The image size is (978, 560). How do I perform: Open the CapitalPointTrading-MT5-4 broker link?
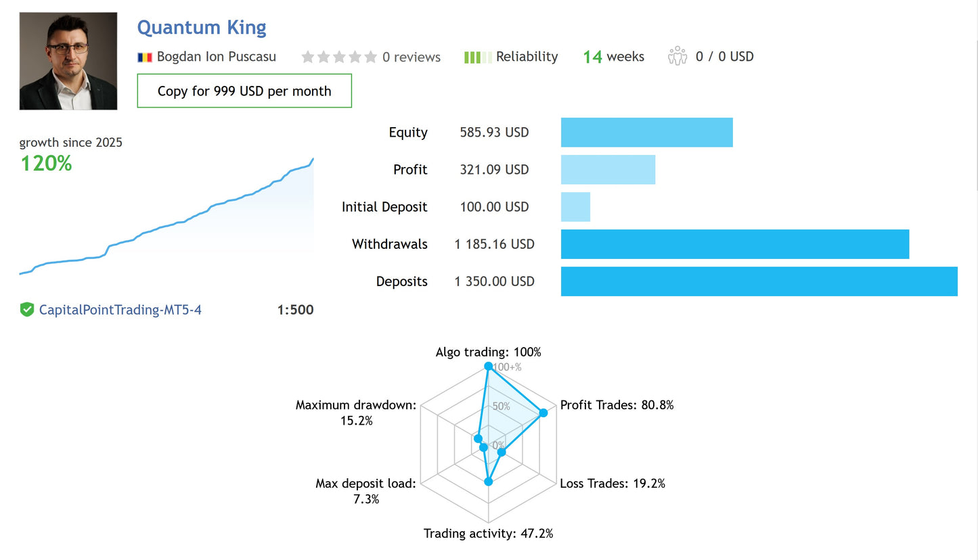pyautogui.click(x=118, y=310)
